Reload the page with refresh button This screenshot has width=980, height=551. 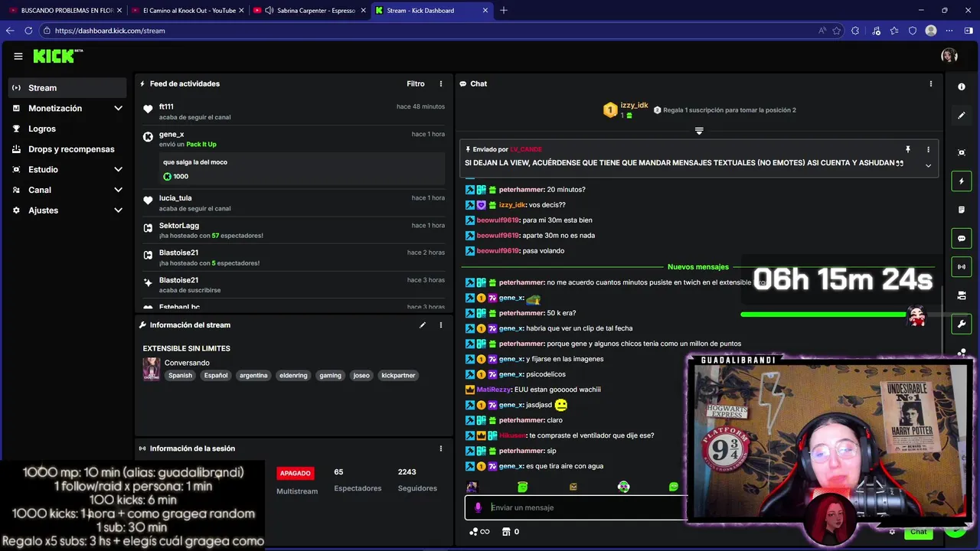[28, 31]
